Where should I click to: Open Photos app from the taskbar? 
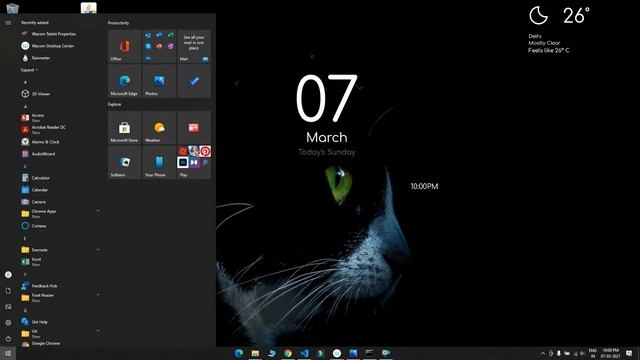353,353
